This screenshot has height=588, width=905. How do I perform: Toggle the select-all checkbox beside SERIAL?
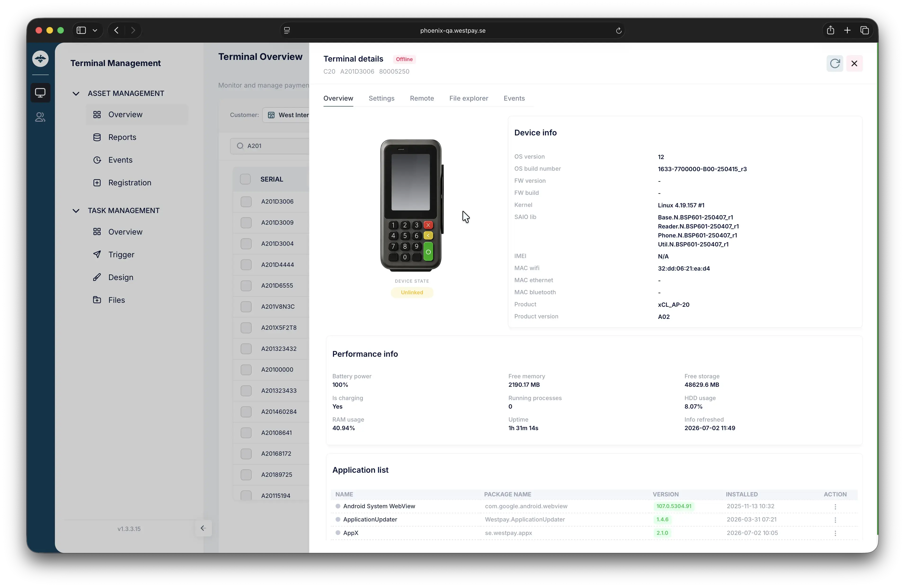pos(245,179)
